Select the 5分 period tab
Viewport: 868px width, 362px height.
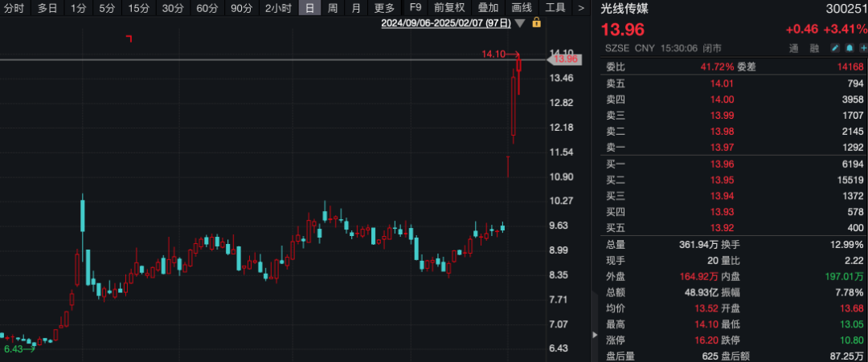click(108, 8)
